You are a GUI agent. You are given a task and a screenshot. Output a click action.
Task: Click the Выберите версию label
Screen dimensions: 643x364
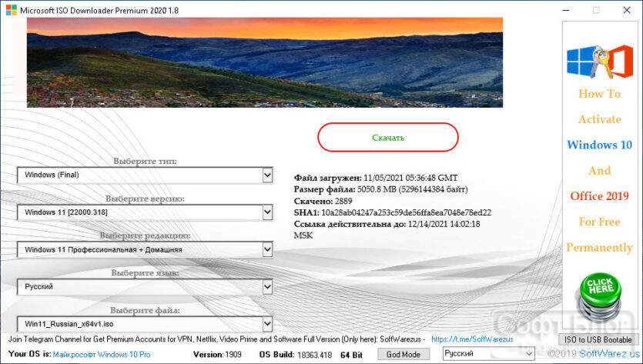point(146,199)
